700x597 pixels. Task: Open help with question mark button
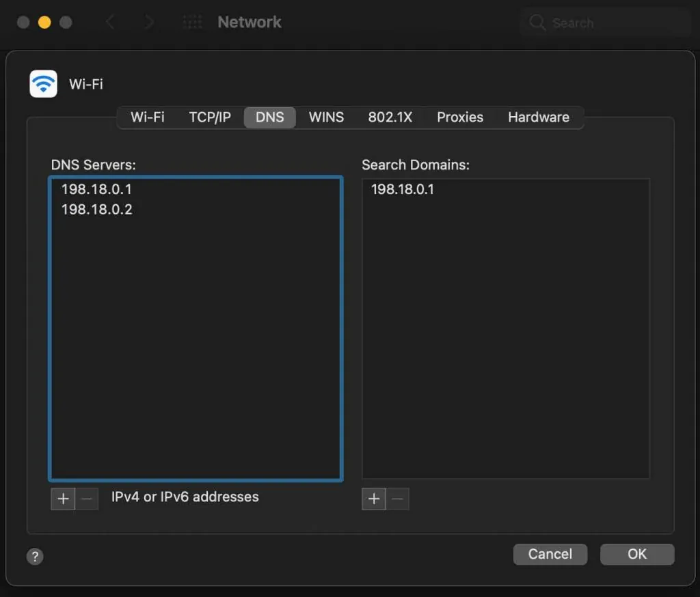pos(35,557)
